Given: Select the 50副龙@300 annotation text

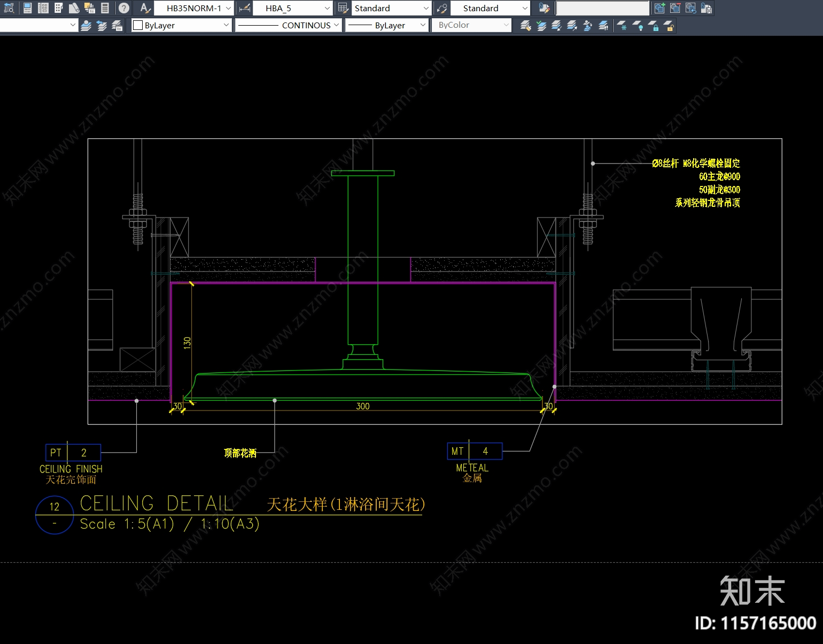Looking at the screenshot, I should coord(720,190).
